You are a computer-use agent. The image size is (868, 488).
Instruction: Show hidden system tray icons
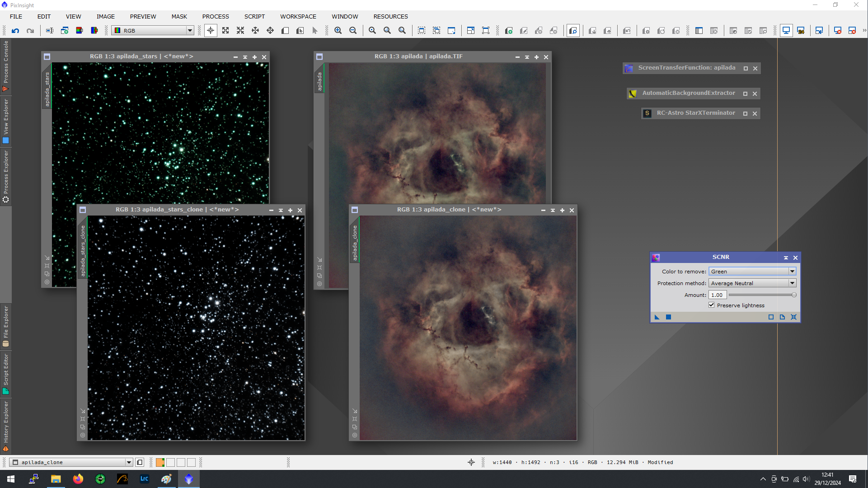tap(763, 479)
